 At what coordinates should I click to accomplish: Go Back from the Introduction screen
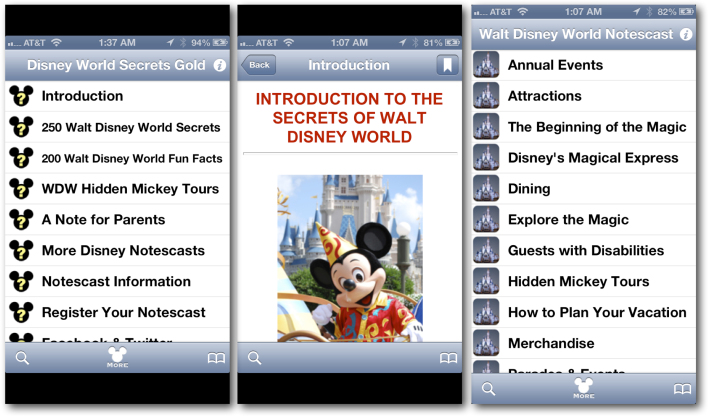tap(258, 65)
